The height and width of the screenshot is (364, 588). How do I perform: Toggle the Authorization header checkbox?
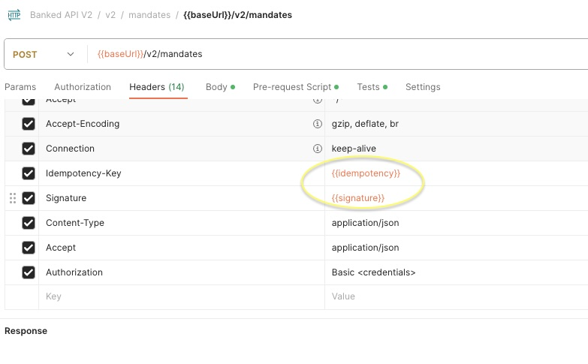(x=29, y=272)
